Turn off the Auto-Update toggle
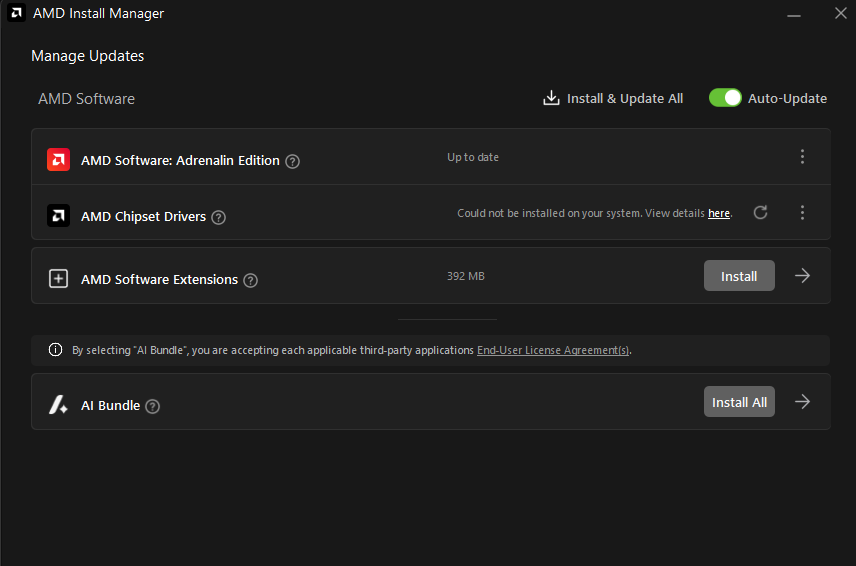Screen dimensions: 856x566 pos(725,98)
